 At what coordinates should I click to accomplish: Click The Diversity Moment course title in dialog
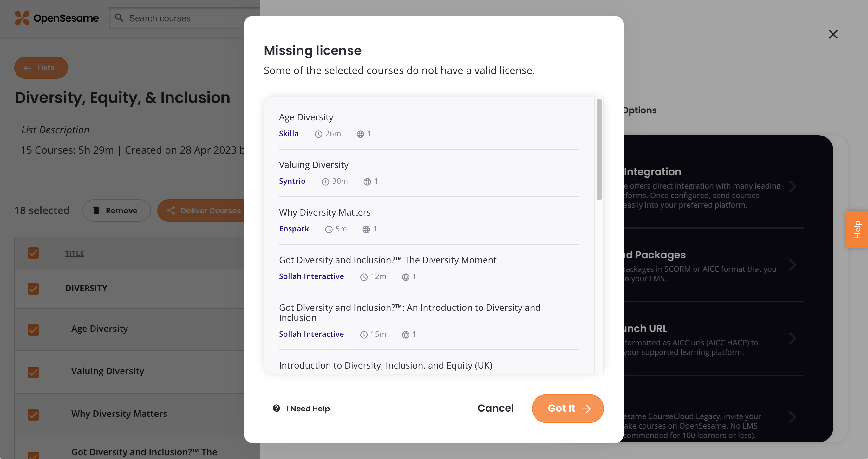(x=388, y=260)
